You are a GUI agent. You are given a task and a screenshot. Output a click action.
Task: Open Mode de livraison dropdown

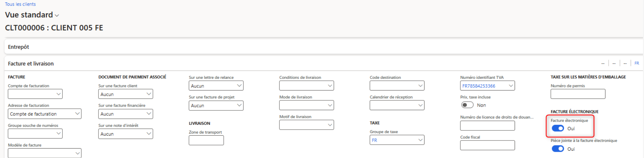pos(306,105)
